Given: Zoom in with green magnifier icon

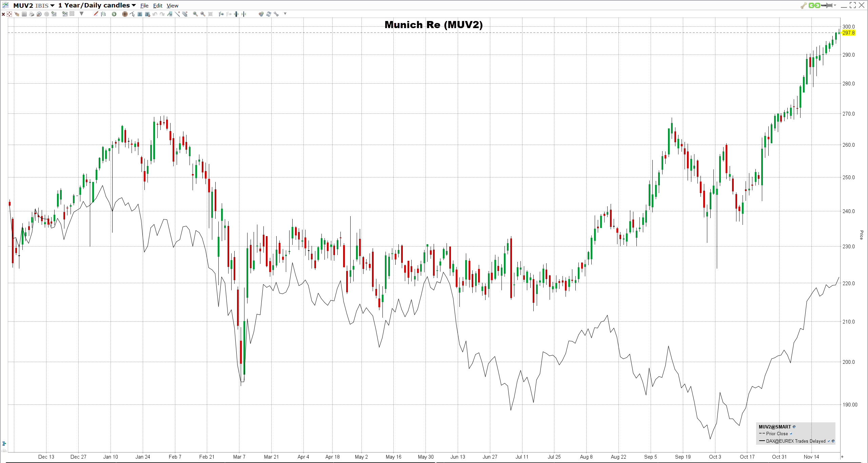Looking at the screenshot, I should 195,14.
